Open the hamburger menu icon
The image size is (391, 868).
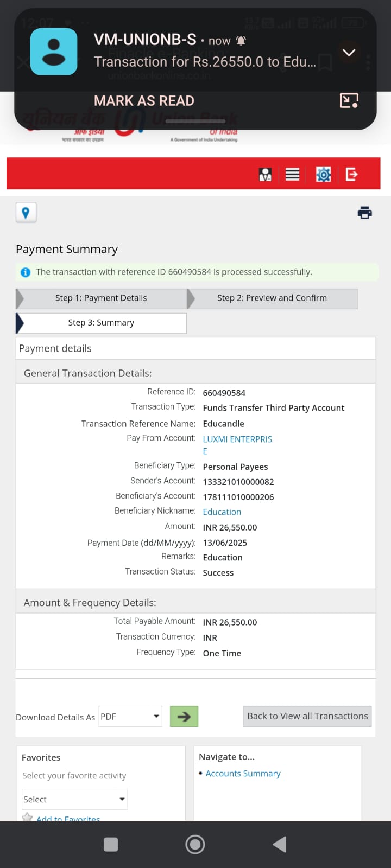coord(292,174)
